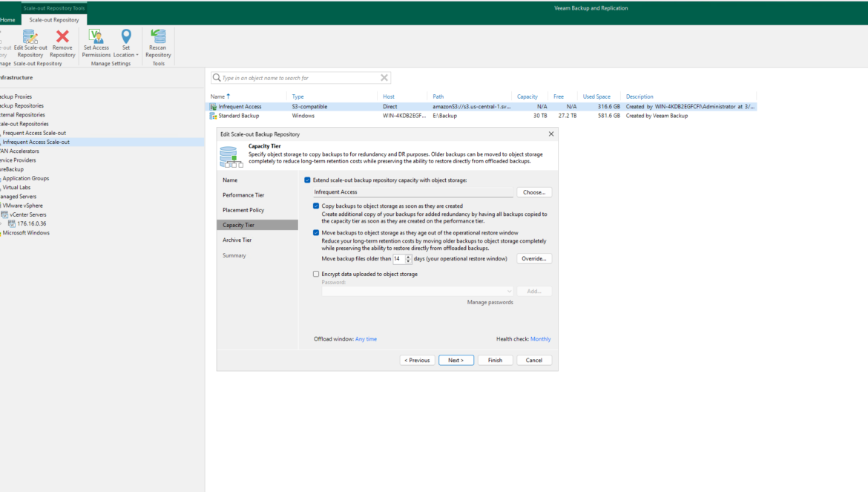
Task: Select VMware vSphere in the tree
Action: [23, 206]
